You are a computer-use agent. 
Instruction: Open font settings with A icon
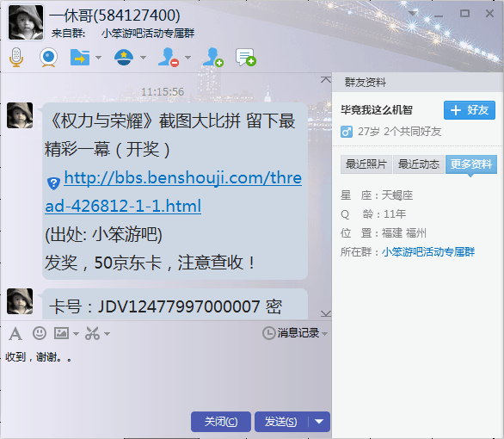pyautogui.click(x=15, y=333)
